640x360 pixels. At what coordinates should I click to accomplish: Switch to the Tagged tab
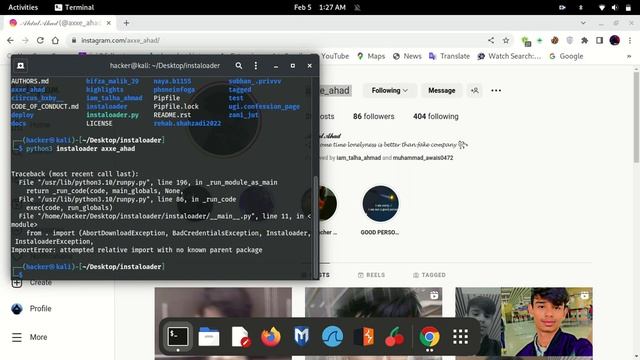pyautogui.click(x=429, y=275)
